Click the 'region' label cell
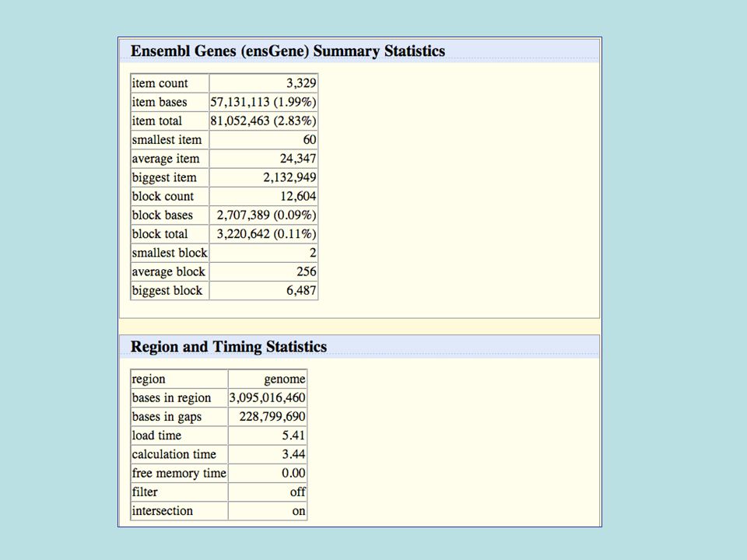This screenshot has height=560, width=747. (179, 379)
